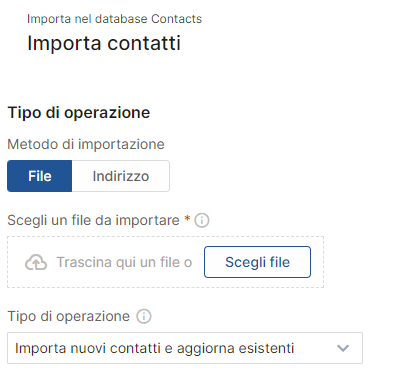Click info icon beside Scegli un file da importare
The height and width of the screenshot is (374, 397).
pos(202,220)
